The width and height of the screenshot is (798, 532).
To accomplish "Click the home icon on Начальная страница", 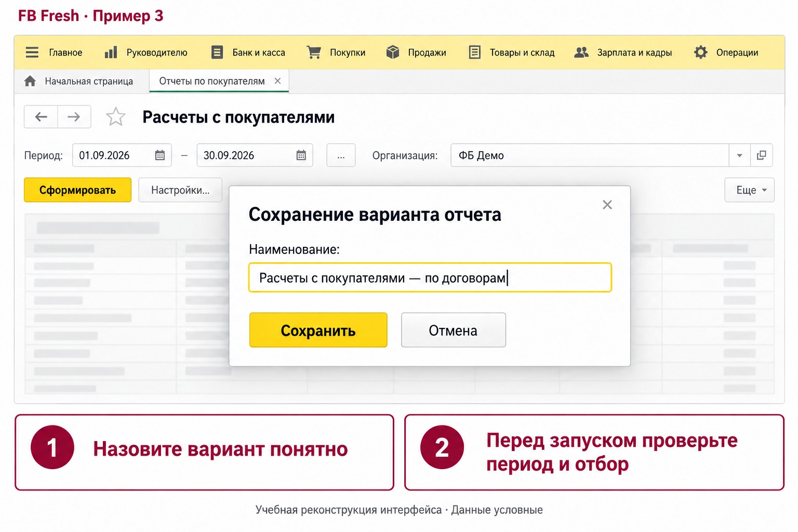I will 30,81.
